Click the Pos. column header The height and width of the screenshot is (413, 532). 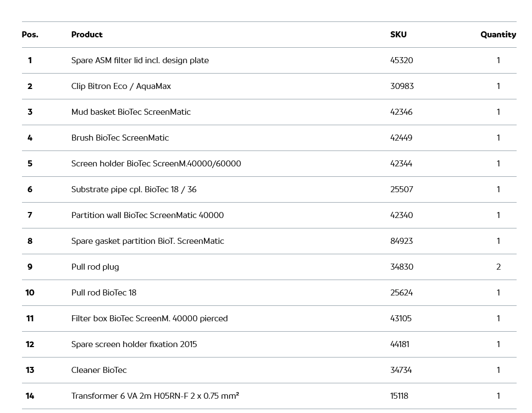(30, 35)
